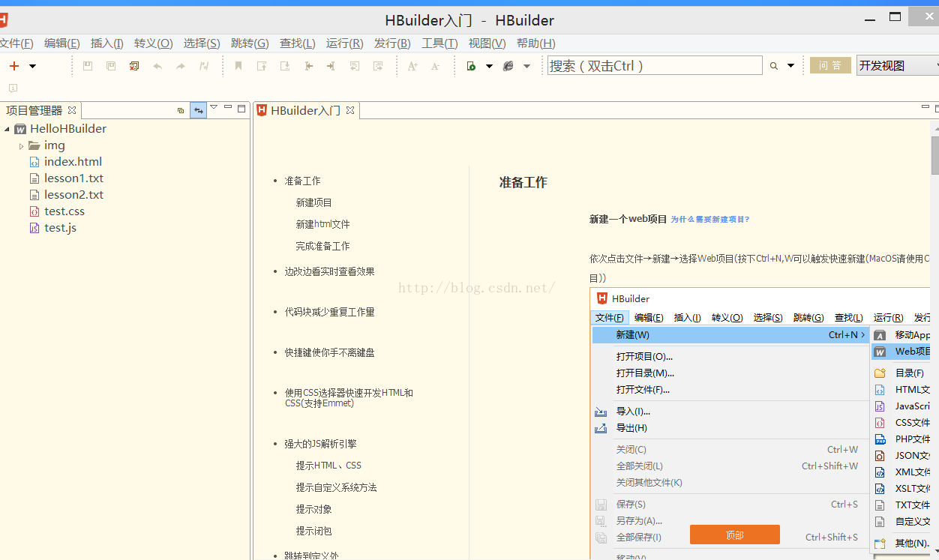Click the 新建html文件 link
The image size is (939, 560).
[323, 224]
